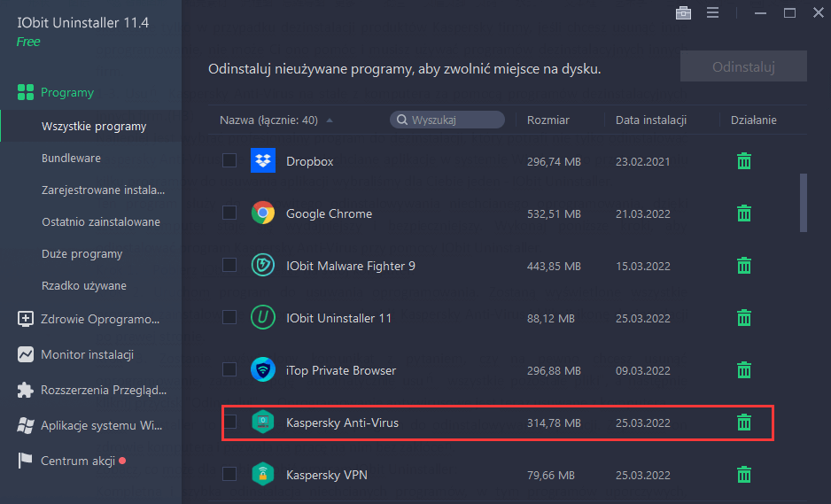Sort by Rozmiar column header
The width and height of the screenshot is (831, 504).
tap(548, 120)
